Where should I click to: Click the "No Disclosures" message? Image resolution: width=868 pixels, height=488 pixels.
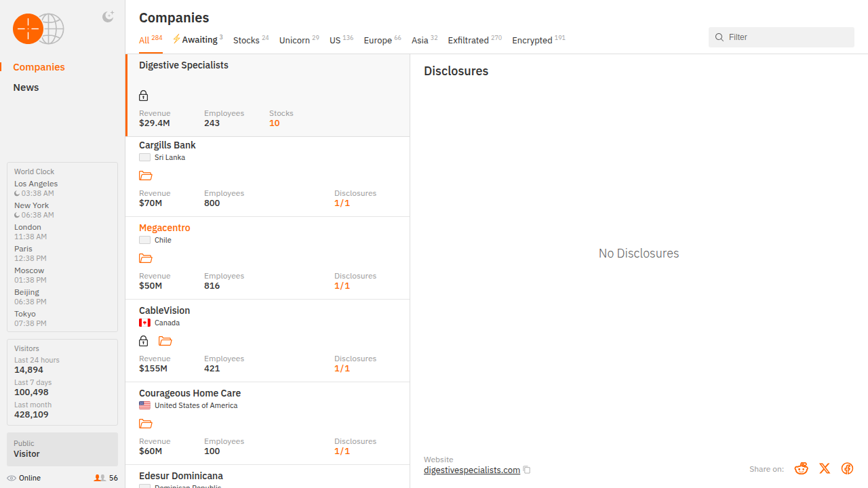[639, 253]
